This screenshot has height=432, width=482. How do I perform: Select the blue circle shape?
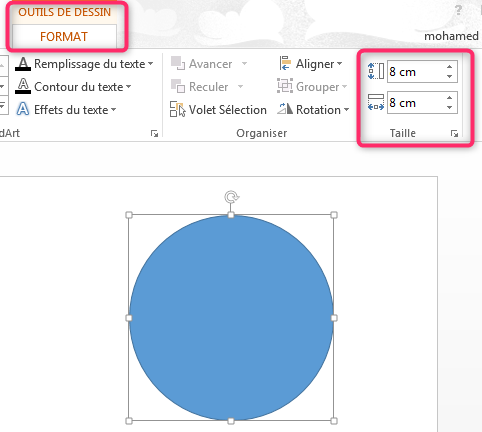(x=231, y=318)
